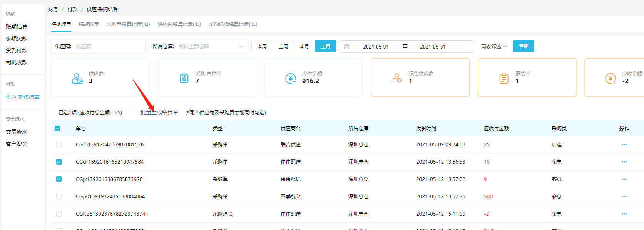
Task: Open more actions for CGfb1391204706902081536
Action: pyautogui.click(x=624, y=144)
